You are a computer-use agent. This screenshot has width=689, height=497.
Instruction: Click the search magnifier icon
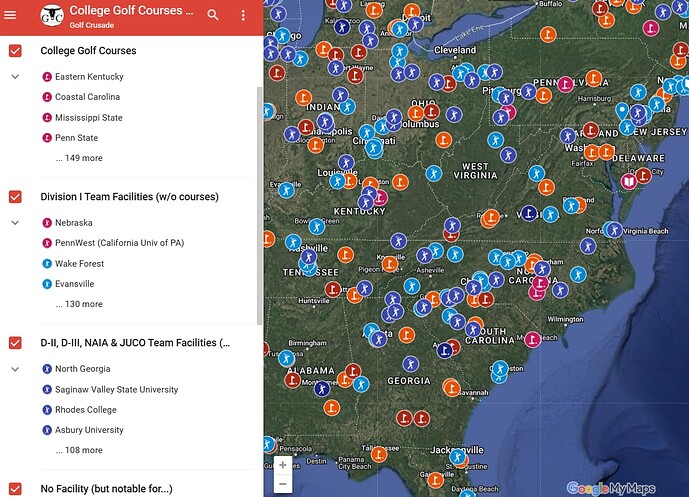(213, 15)
